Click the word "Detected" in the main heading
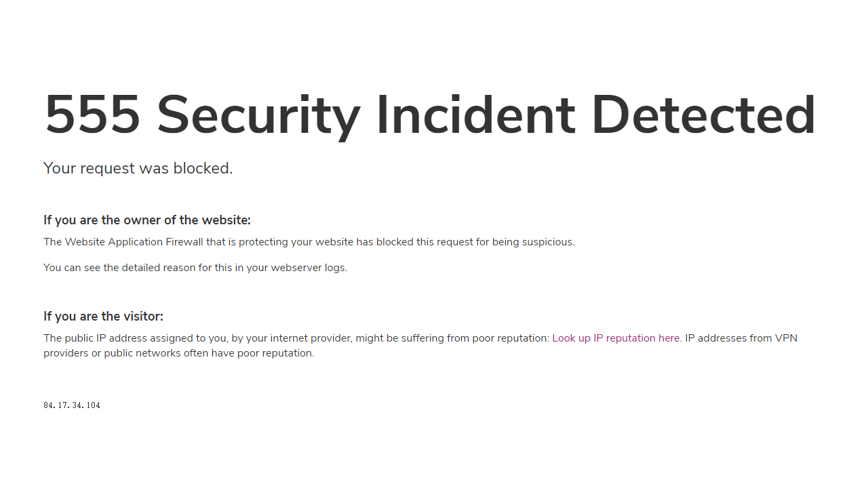 [703, 115]
